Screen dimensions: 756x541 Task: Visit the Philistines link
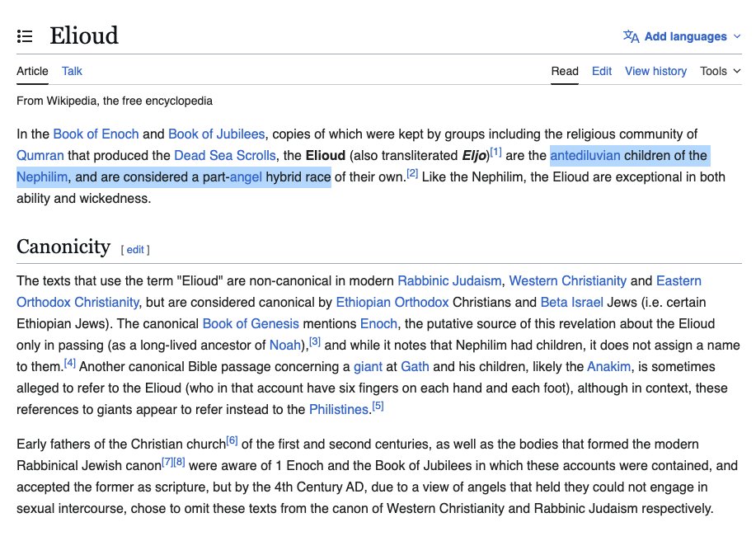[339, 409]
